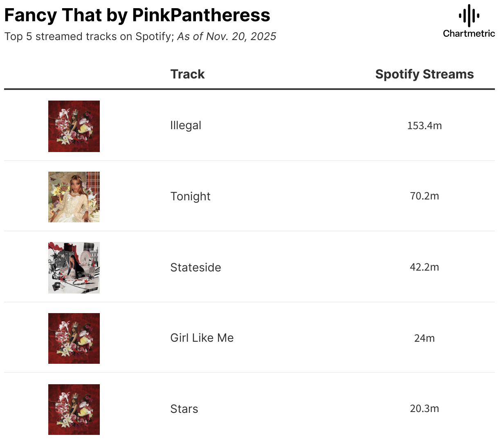Click the Fancy That by PinkPantheress title
The width and height of the screenshot is (499, 448).
(137, 15)
